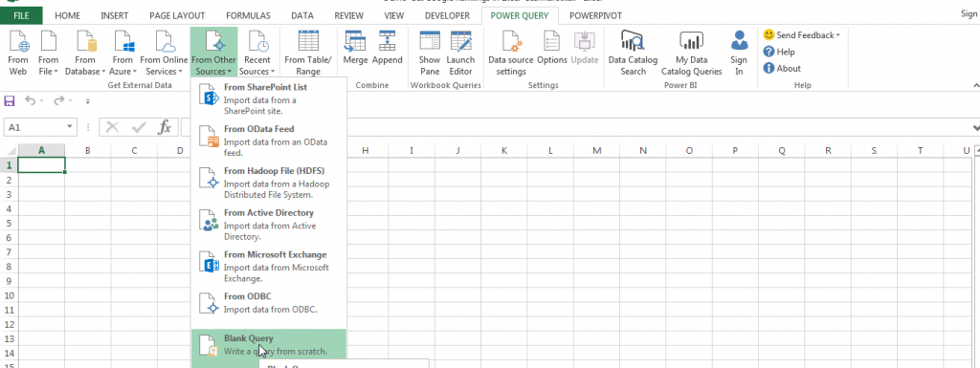The image size is (980, 368).
Task: Select From Microsoft Exchange option
Action: pos(269,267)
